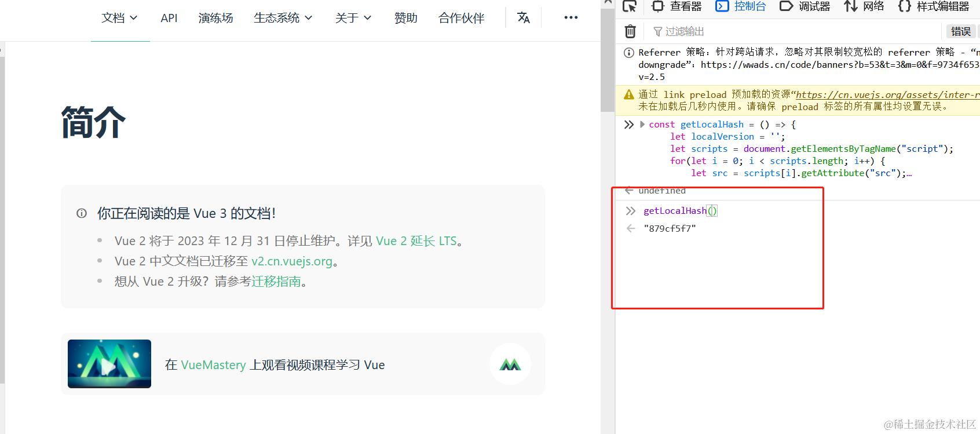Click the getLocalHash() console input line
The width and height of the screenshot is (980, 434).
[x=681, y=211]
